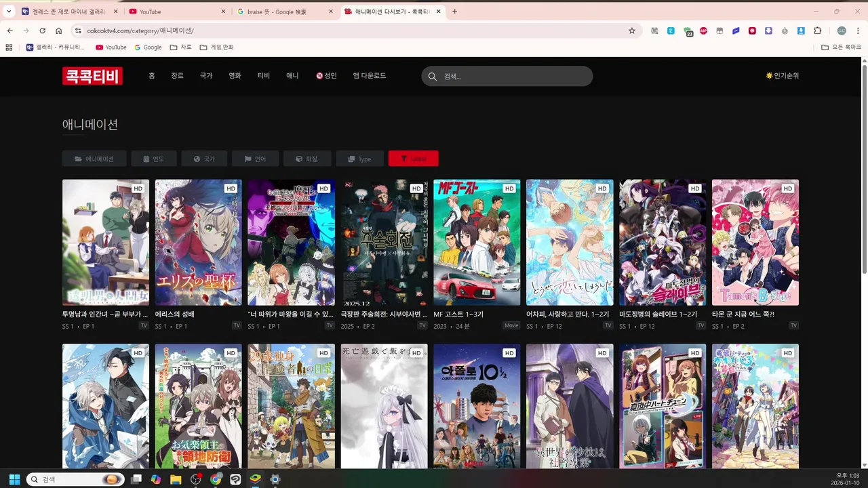Click the ABP adblock extension icon
Screen dimensions: 868x488
coord(703,30)
